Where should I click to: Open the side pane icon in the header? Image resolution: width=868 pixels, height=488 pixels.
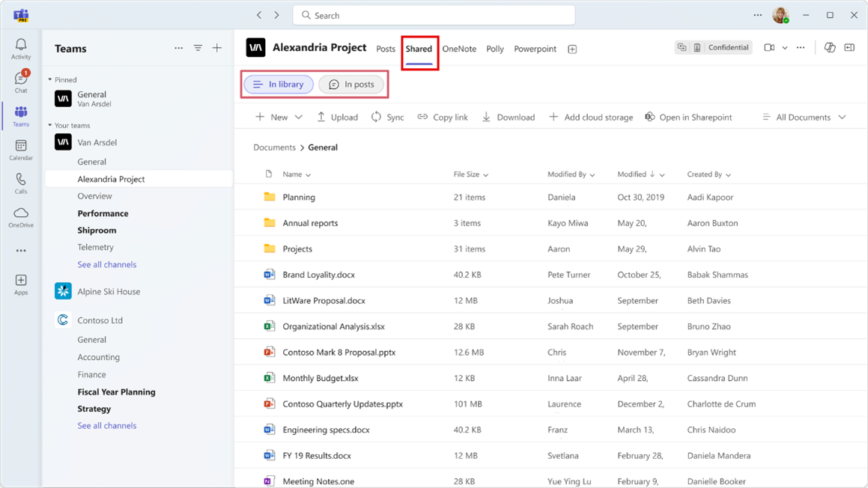[x=849, y=48]
